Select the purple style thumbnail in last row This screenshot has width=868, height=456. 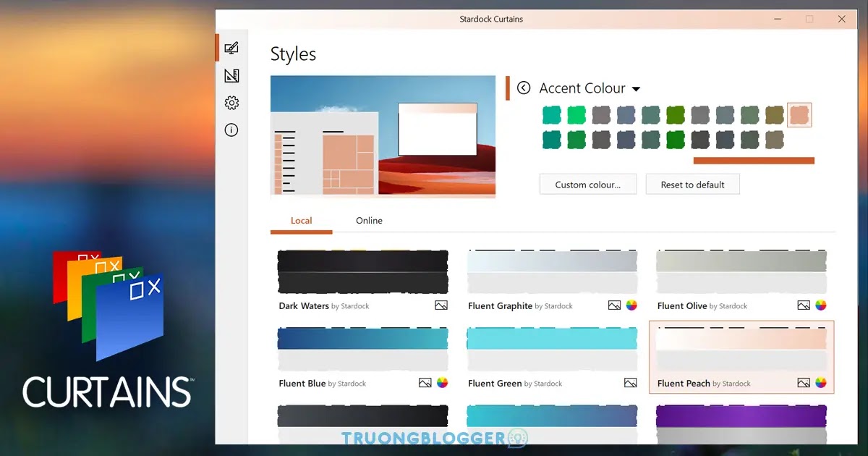[x=741, y=424]
